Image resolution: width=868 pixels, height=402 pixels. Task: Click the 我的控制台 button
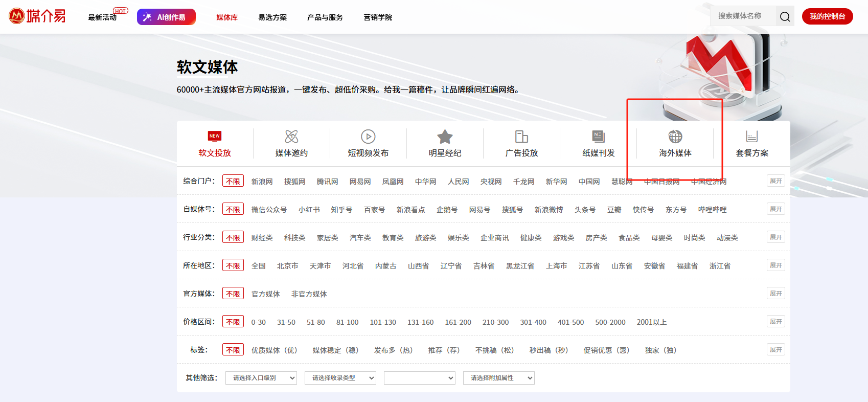coord(827,16)
